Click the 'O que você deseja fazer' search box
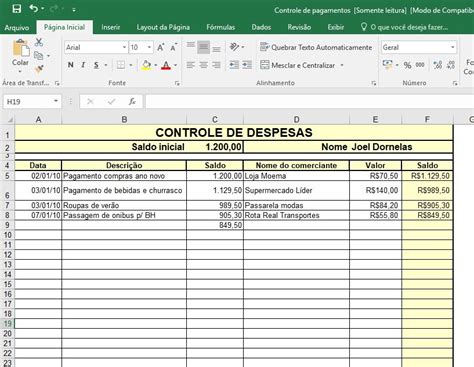 (x=405, y=27)
